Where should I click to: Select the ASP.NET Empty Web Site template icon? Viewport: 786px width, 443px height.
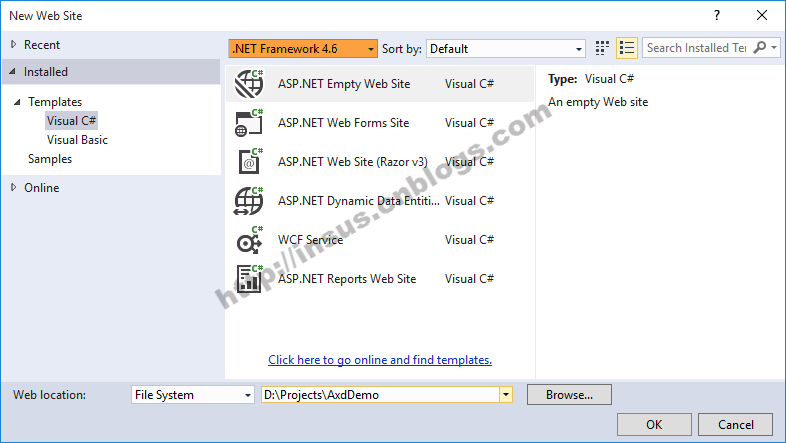(x=249, y=84)
